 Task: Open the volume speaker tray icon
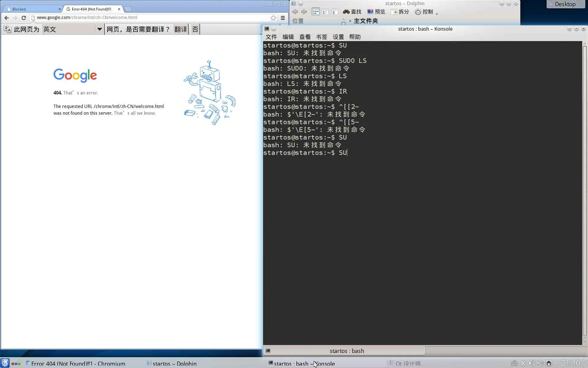[531, 363]
